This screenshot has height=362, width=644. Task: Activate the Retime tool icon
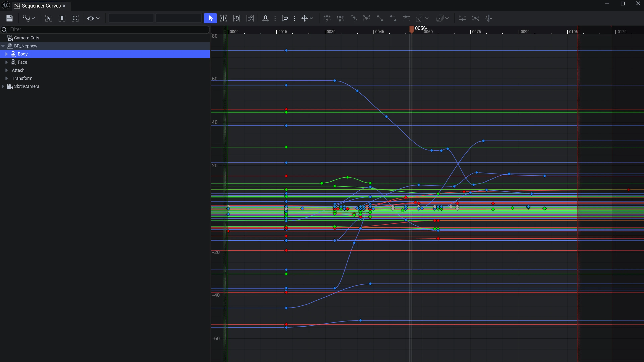(236, 18)
